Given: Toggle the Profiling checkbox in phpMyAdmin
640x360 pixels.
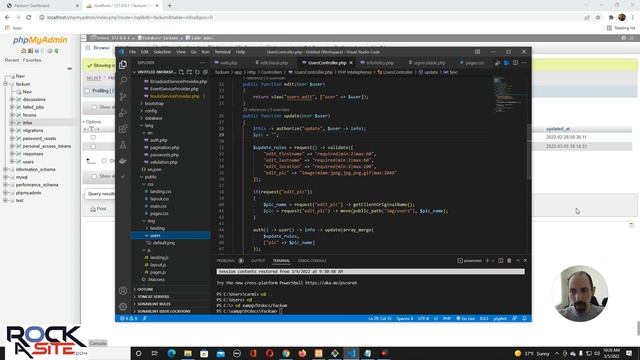Looking at the screenshot, I should [87, 91].
